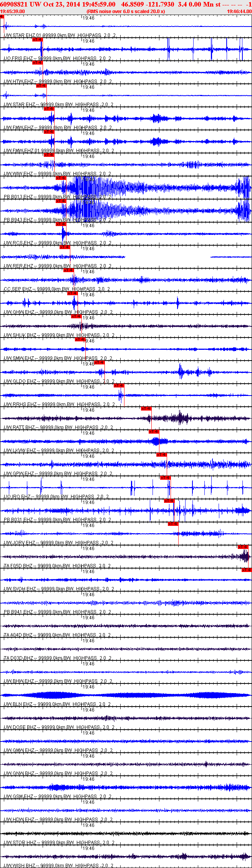
Task: Click the 'UO.IRO EHZ' station label
Action: click(17, 497)
